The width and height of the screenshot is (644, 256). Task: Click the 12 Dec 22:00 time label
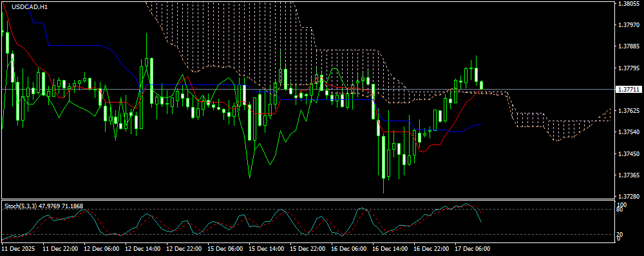click(x=184, y=249)
